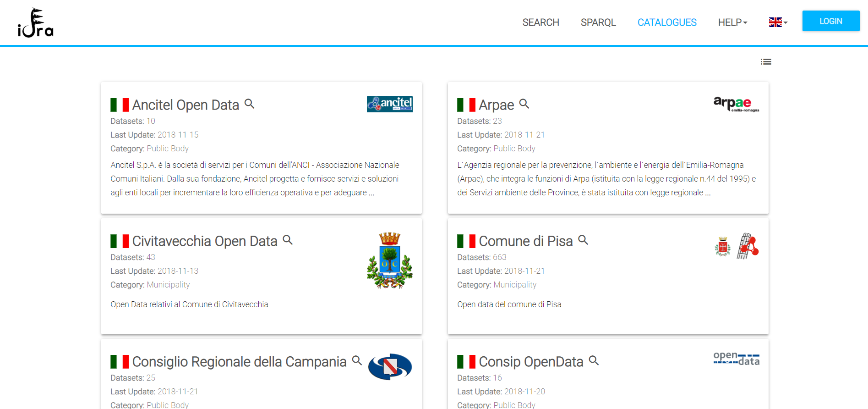
Task: Open the Ancitel Open Data catalogue title
Action: [186, 105]
